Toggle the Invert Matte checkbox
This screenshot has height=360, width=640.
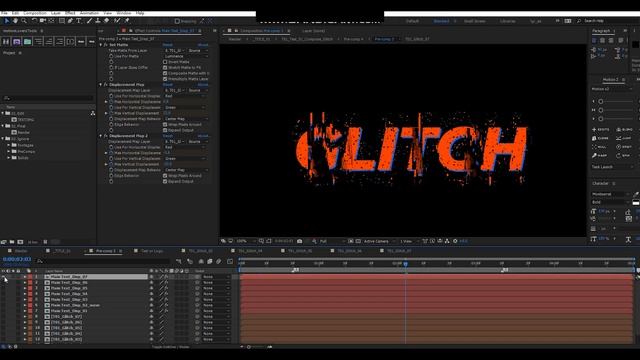165,62
